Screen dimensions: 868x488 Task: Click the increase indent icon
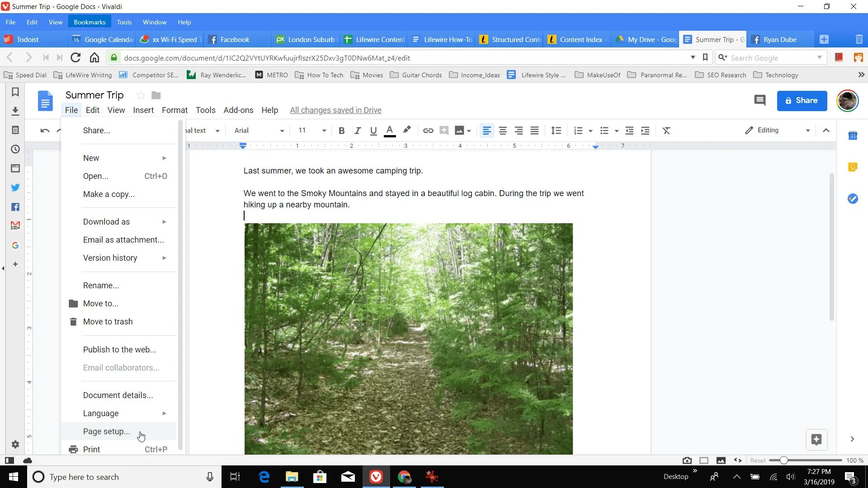pyautogui.click(x=645, y=131)
